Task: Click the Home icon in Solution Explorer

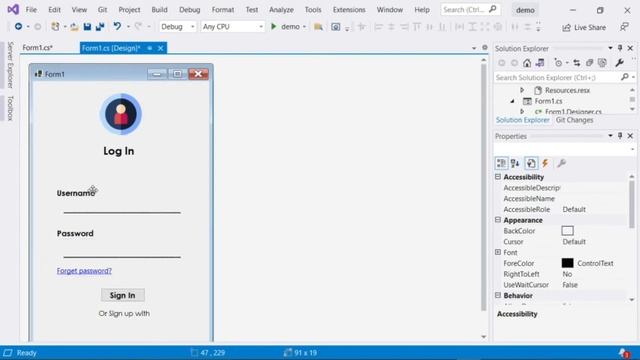Action: coord(527,63)
